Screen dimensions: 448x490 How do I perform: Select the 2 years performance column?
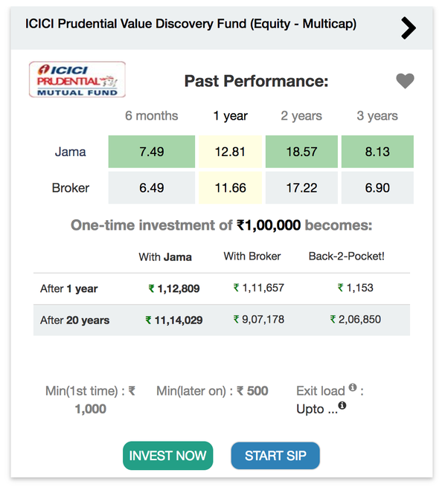[x=301, y=116]
